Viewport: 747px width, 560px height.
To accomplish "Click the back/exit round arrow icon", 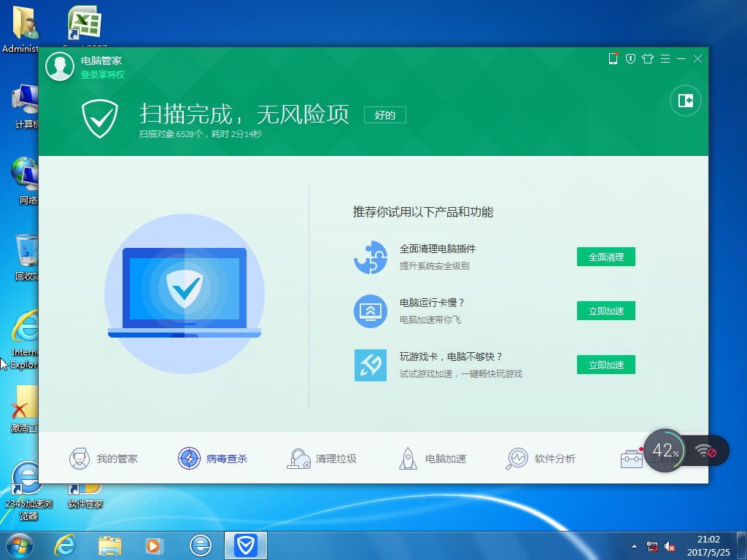I will (x=686, y=101).
